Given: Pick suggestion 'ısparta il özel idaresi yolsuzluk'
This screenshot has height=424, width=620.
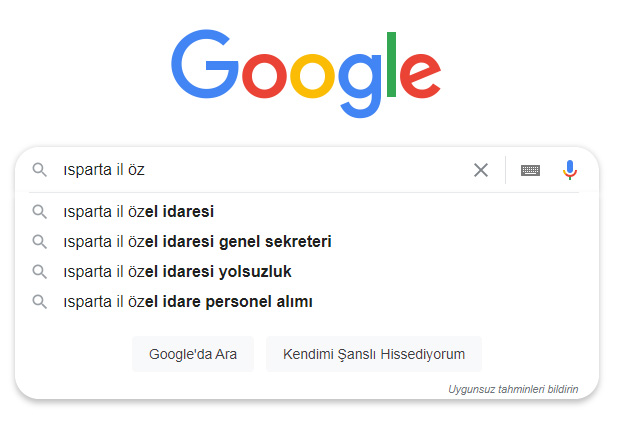Looking at the screenshot, I should click(x=176, y=272).
